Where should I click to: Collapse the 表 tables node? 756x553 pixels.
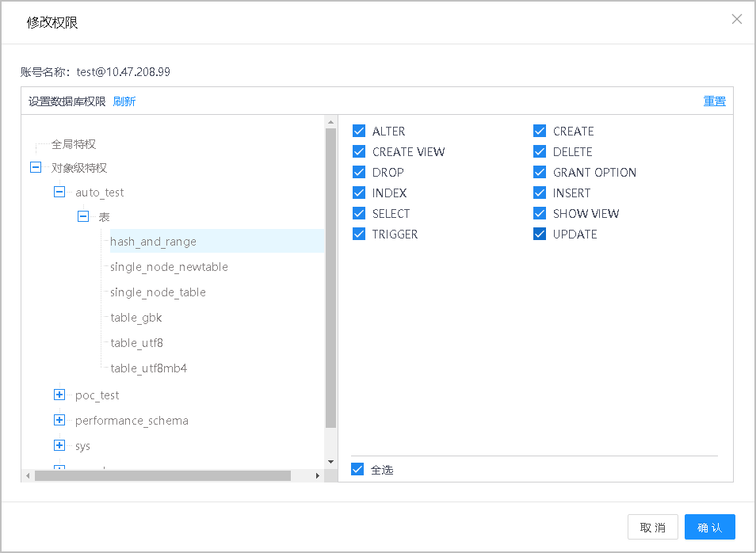pyautogui.click(x=83, y=216)
